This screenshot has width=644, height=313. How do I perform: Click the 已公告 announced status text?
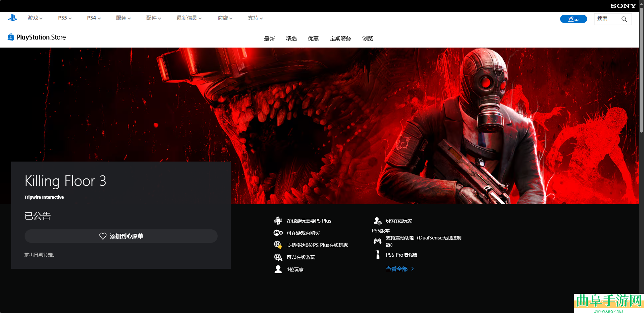(38, 216)
